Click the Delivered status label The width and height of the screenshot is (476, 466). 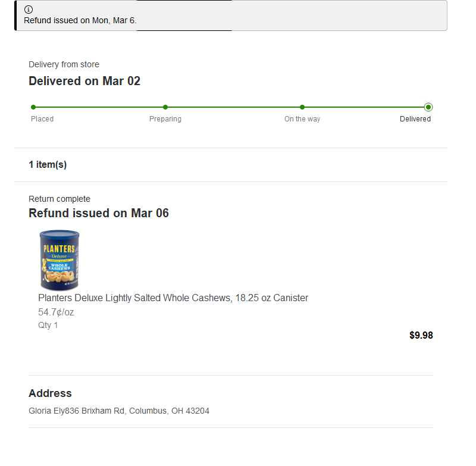click(x=415, y=119)
